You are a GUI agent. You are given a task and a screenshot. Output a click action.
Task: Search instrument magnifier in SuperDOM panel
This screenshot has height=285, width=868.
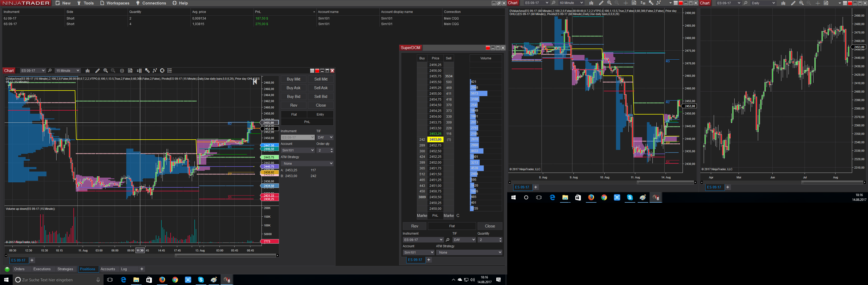pos(447,240)
